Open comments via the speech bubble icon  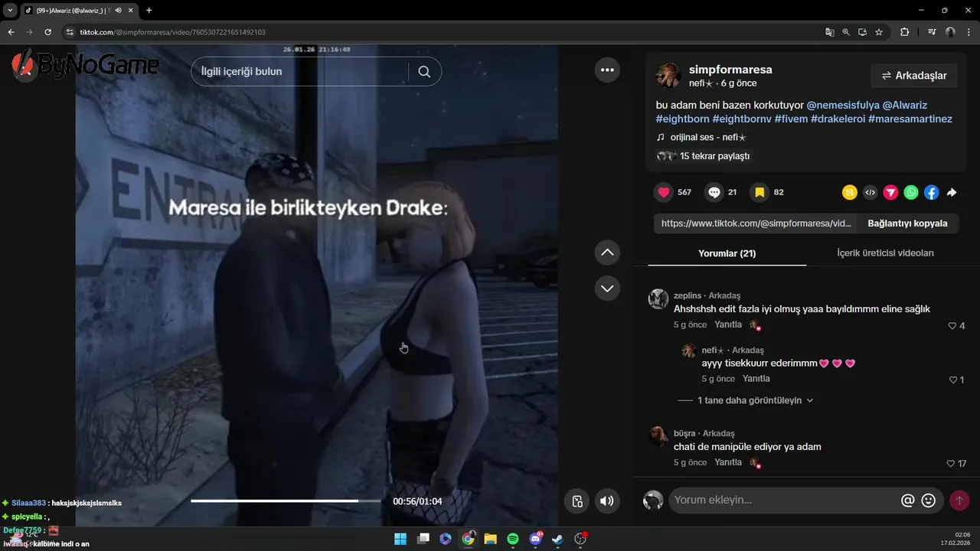click(x=714, y=192)
